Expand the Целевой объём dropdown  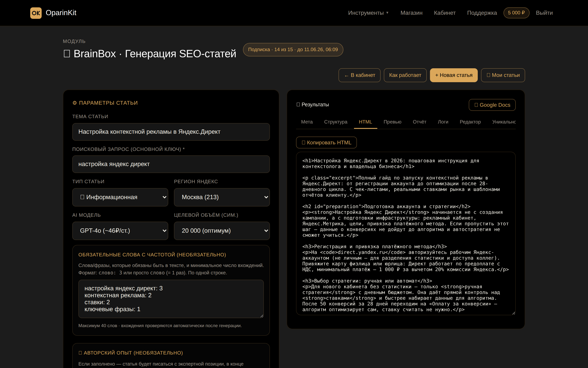pyautogui.click(x=222, y=231)
